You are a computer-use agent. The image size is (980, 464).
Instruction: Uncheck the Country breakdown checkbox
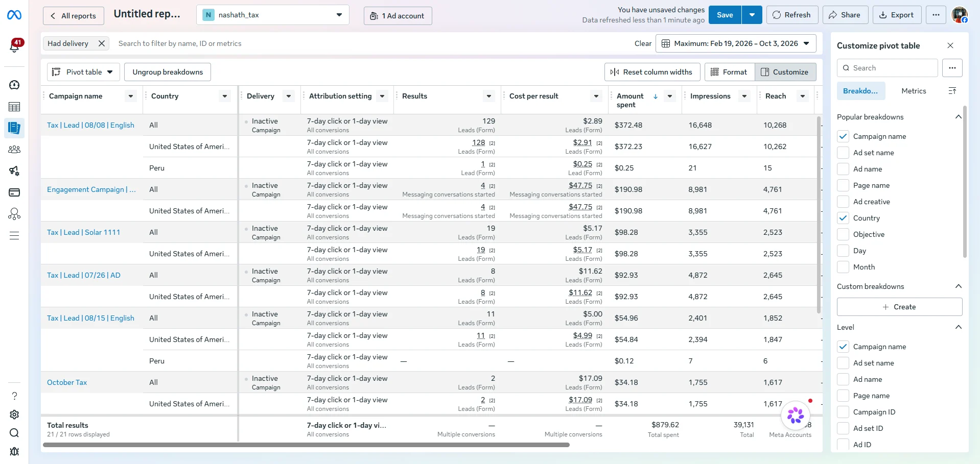pyautogui.click(x=843, y=218)
